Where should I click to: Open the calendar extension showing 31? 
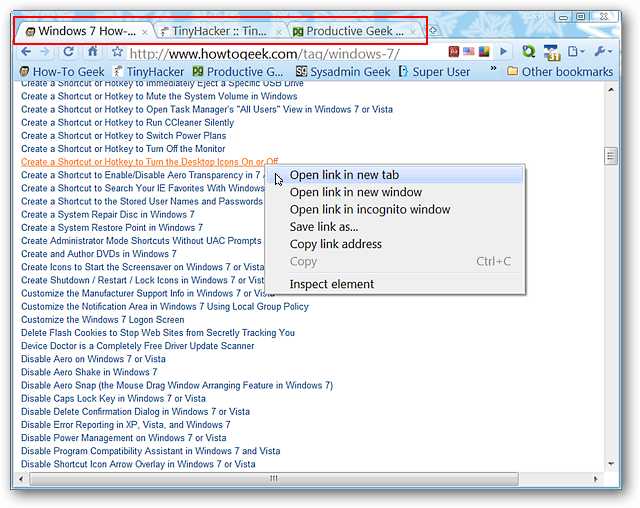point(550,52)
